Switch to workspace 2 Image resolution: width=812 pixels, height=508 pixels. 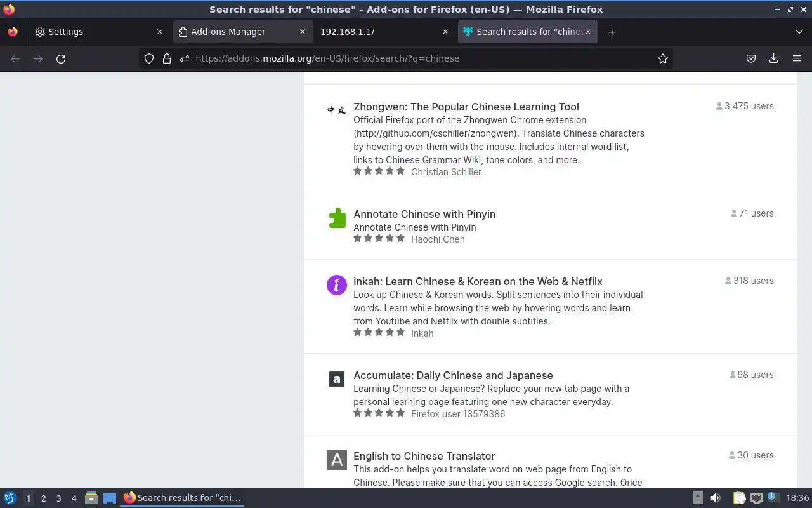[43, 498]
